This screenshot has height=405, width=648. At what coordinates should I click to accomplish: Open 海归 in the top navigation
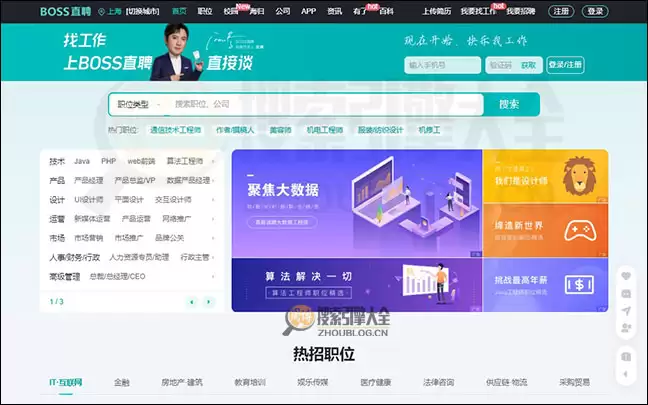[257, 12]
